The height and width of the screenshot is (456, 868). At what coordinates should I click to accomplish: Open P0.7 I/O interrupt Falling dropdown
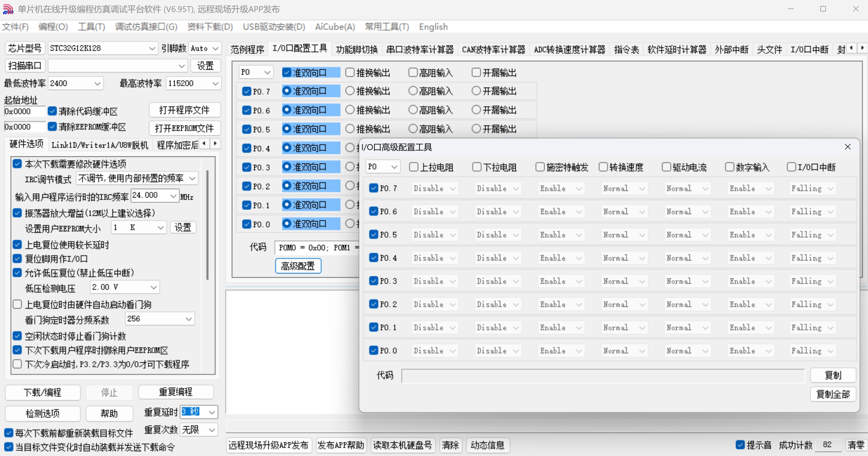[x=812, y=188]
